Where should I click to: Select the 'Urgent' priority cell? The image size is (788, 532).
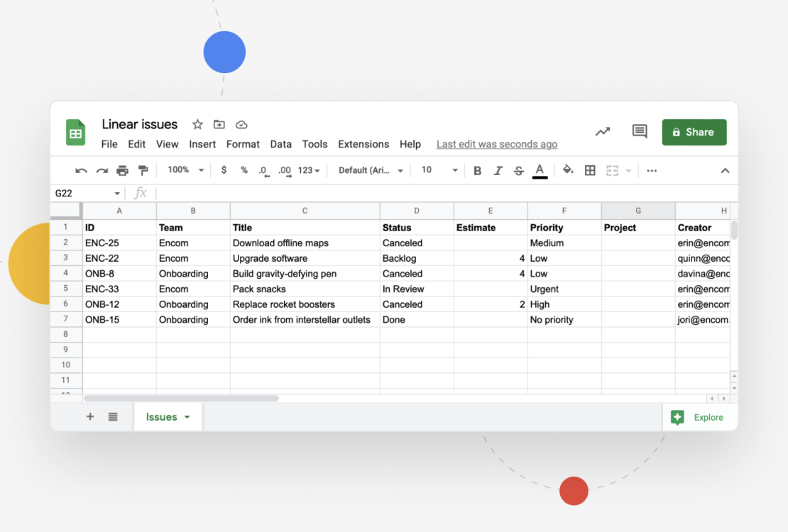pos(564,289)
